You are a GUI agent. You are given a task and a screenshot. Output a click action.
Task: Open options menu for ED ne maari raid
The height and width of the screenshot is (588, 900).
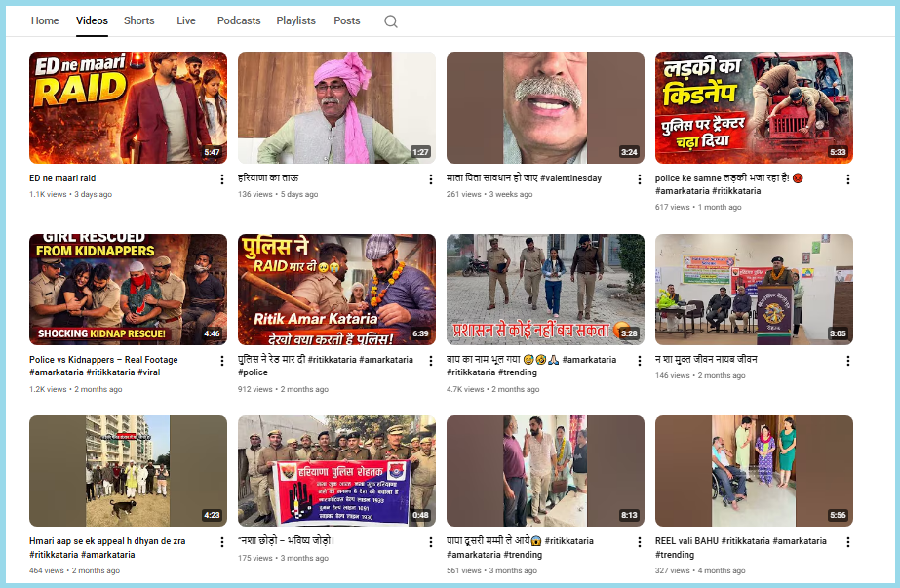[x=222, y=179]
